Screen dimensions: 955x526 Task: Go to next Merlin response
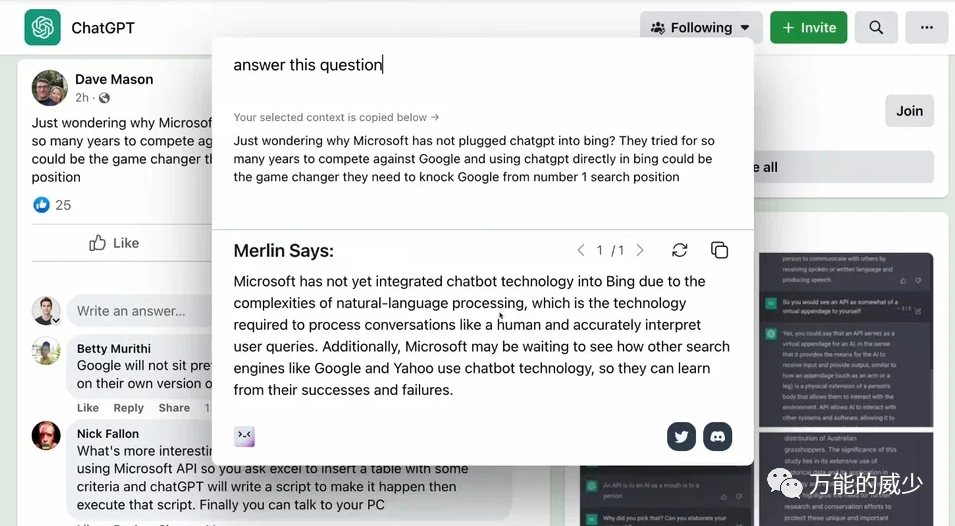[640, 251]
